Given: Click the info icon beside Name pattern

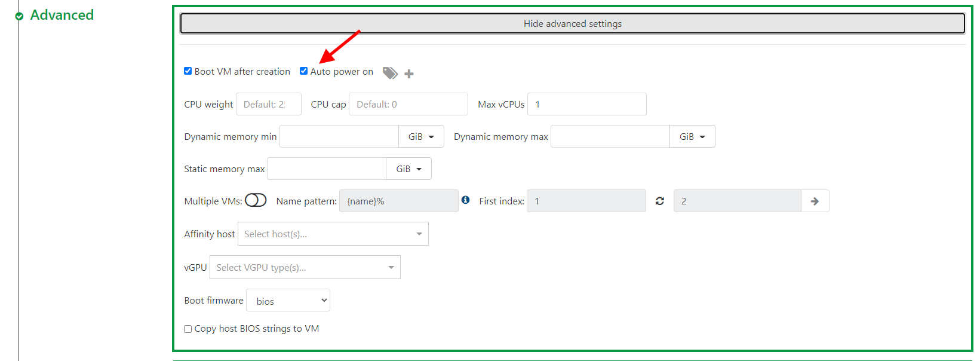Looking at the screenshot, I should coord(466,200).
